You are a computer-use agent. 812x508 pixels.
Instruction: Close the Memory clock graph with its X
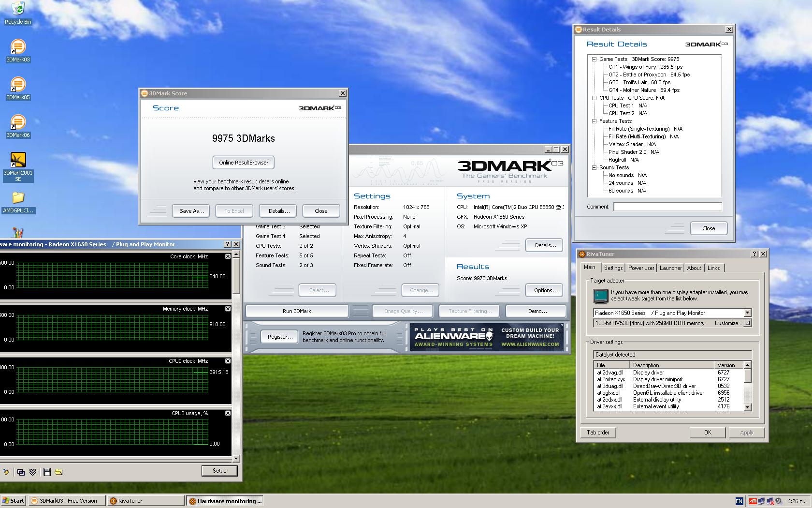click(x=228, y=309)
